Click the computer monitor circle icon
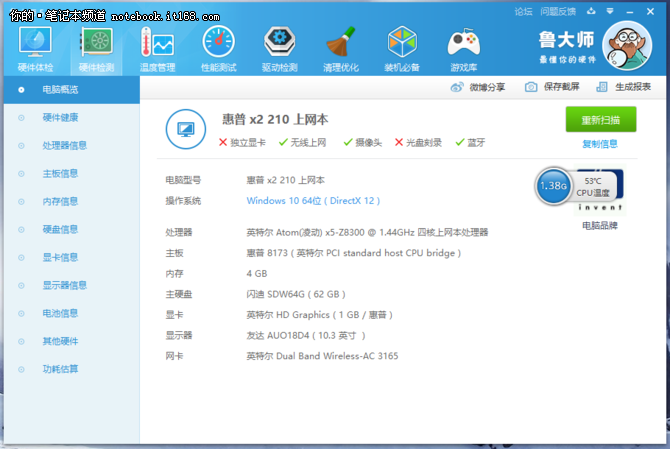 point(186,129)
